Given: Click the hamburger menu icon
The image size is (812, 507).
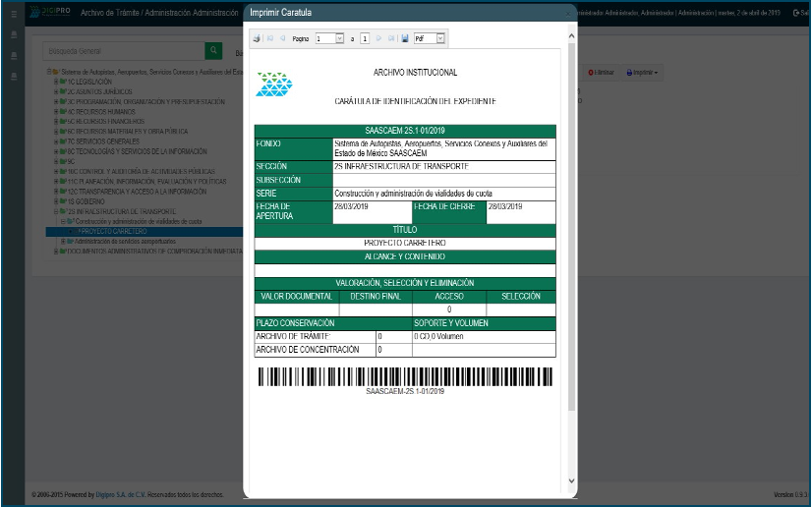Looking at the screenshot, I should coord(13,14).
